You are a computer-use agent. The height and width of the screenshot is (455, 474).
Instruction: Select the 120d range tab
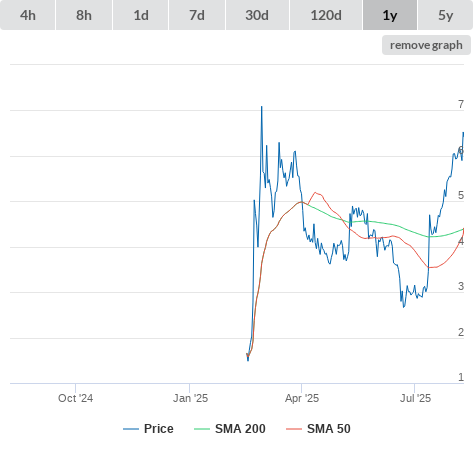(326, 15)
